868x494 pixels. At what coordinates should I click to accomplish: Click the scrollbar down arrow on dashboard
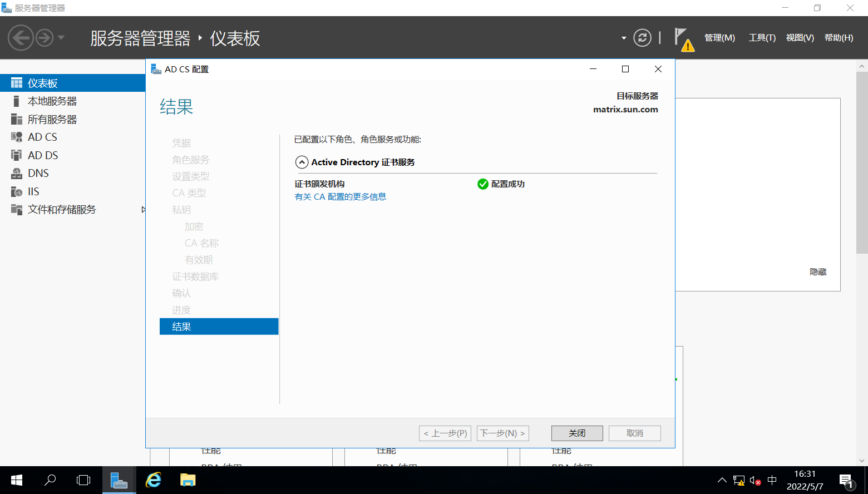862,461
